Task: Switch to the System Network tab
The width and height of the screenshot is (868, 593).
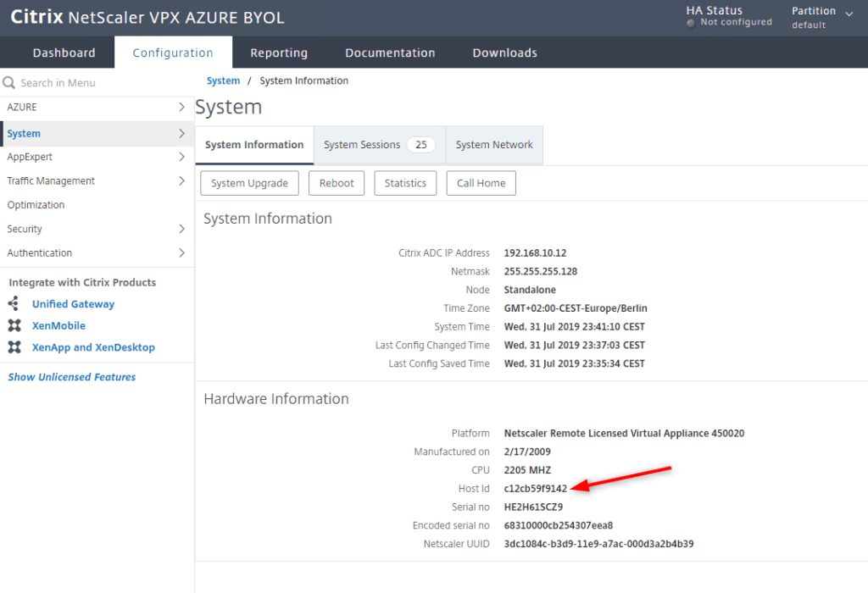Action: pos(494,145)
